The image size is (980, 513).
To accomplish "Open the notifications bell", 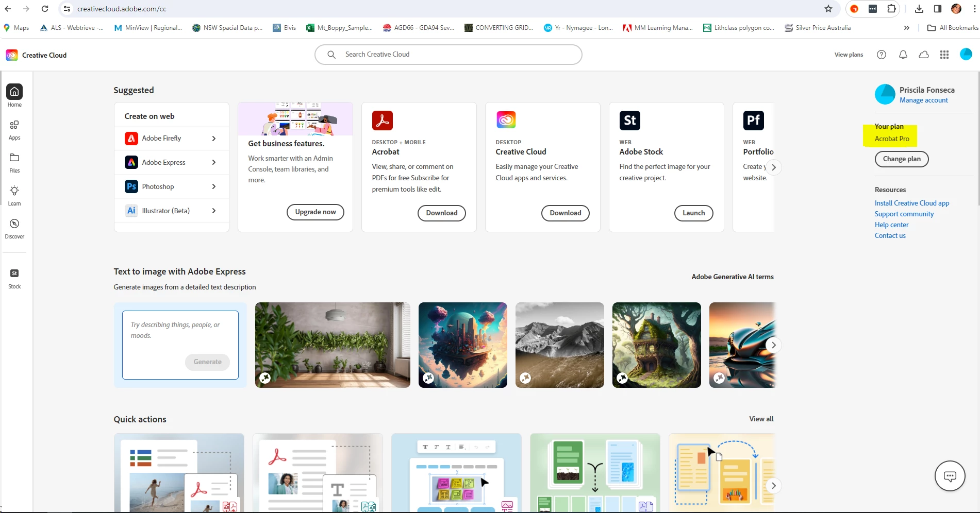I will tap(903, 55).
